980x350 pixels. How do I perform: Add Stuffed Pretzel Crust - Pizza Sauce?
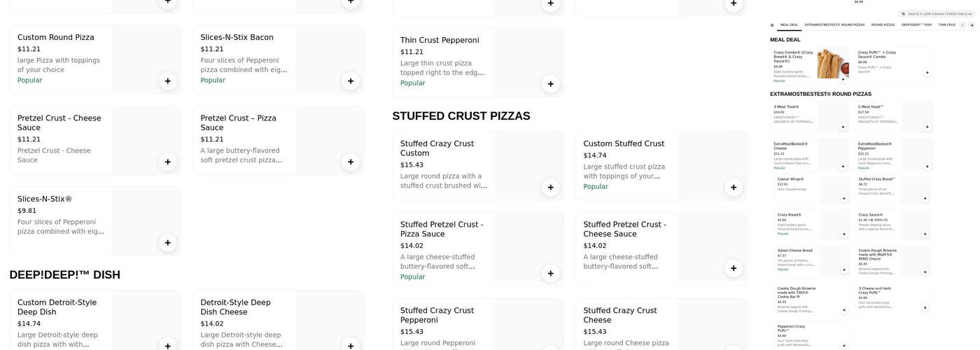tap(550, 274)
